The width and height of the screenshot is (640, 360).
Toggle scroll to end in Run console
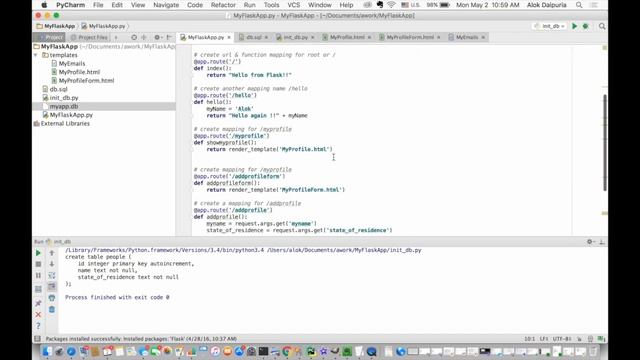(52, 287)
